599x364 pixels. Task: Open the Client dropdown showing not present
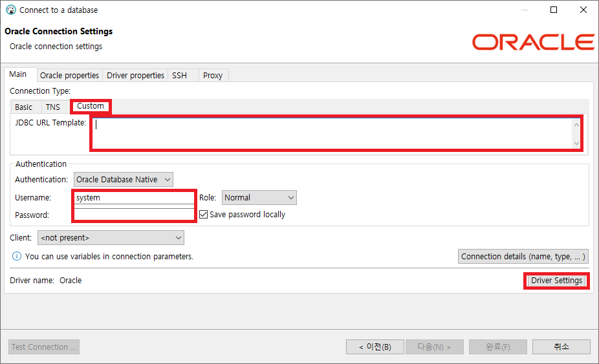111,237
